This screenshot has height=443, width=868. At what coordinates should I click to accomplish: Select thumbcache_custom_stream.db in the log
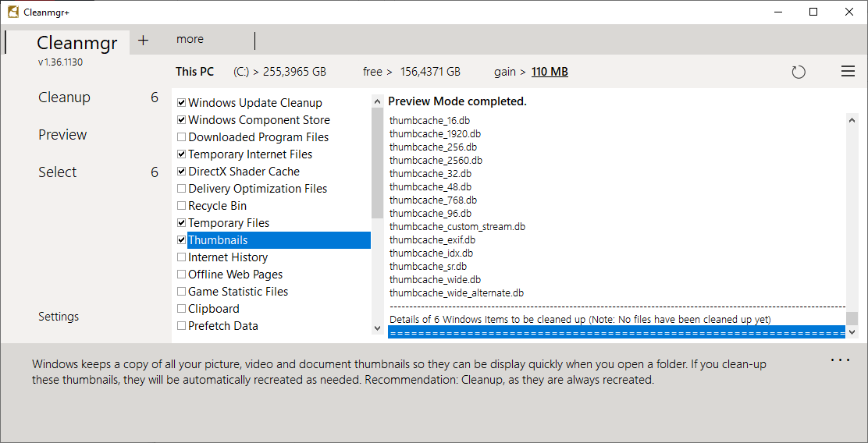[457, 226]
